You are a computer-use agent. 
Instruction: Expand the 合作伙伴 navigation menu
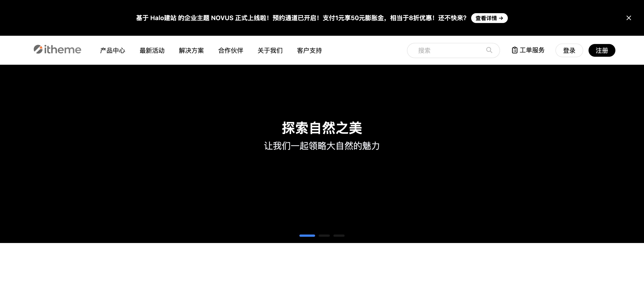pos(231,50)
